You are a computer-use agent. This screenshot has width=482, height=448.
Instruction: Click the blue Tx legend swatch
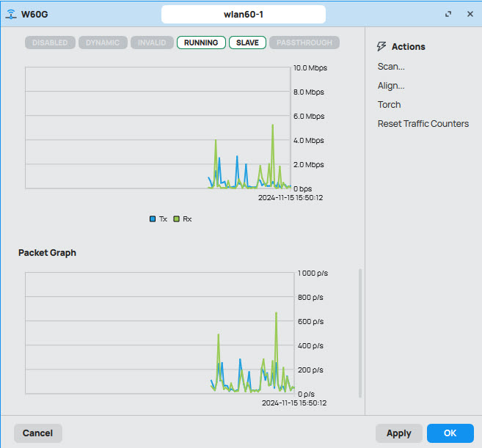pyautogui.click(x=153, y=219)
